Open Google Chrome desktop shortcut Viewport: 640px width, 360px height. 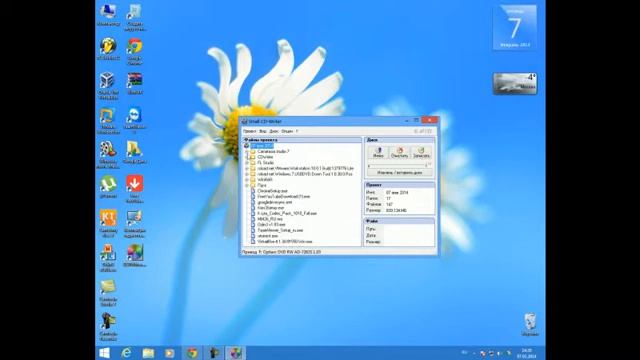[134, 51]
